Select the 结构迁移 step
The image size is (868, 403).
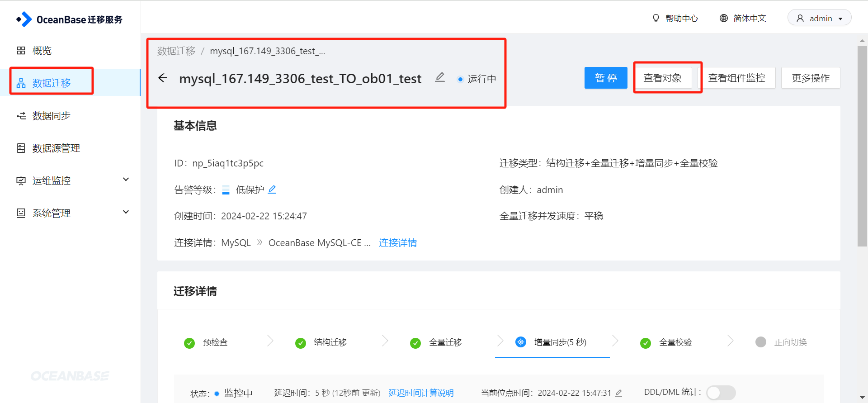(x=330, y=342)
